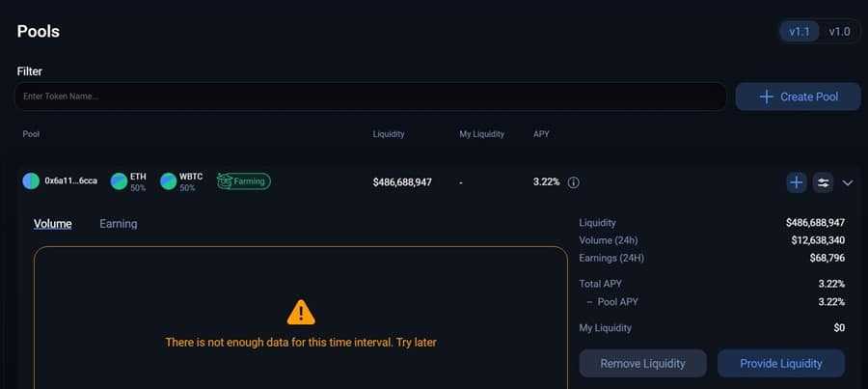Open the APY info icon beside 3.22%

573,182
